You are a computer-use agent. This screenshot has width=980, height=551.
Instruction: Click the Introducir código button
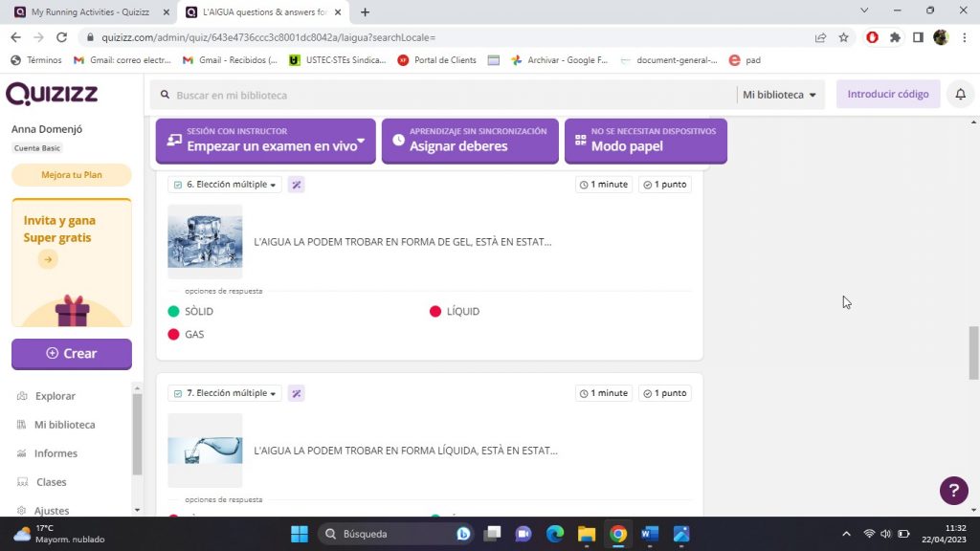(887, 95)
